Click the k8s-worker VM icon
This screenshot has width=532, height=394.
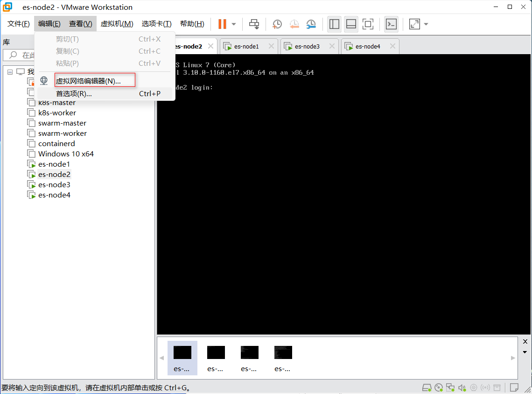coord(31,113)
